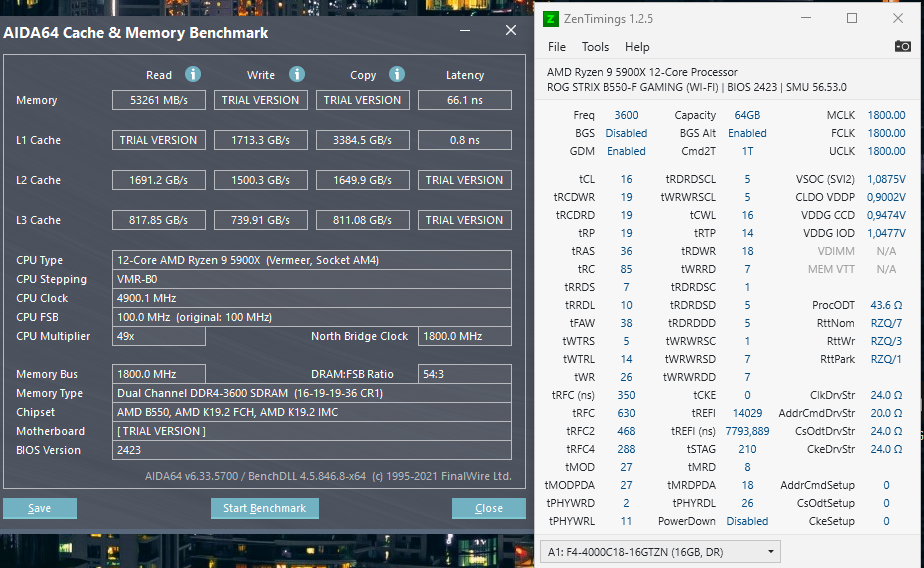Screen dimensions: 924x568
Task: Click the CPU FSB 100.0 MHz field
Action: point(312,317)
